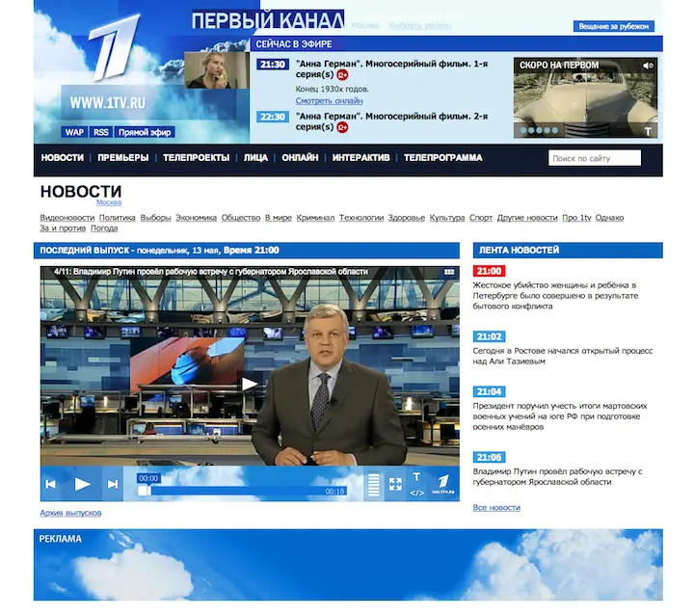Viewport: 694px width, 616px height.
Task: Open the "Другие новости" category link
Action: pos(527,218)
